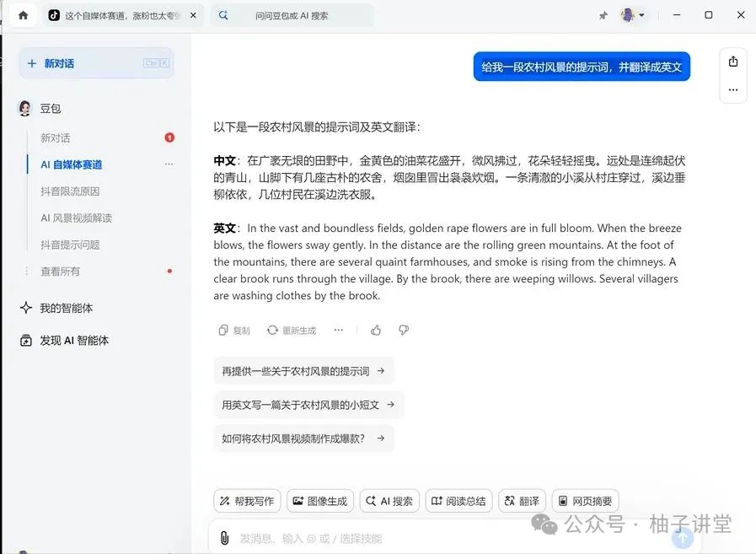Copy the response with 复制 button
756x554 pixels.
point(234,331)
